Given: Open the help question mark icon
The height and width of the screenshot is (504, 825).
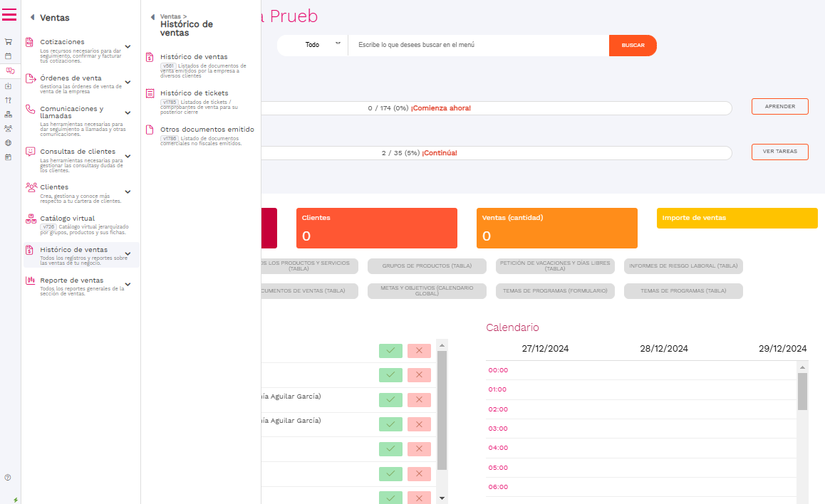Looking at the screenshot, I should pyautogui.click(x=8, y=477).
